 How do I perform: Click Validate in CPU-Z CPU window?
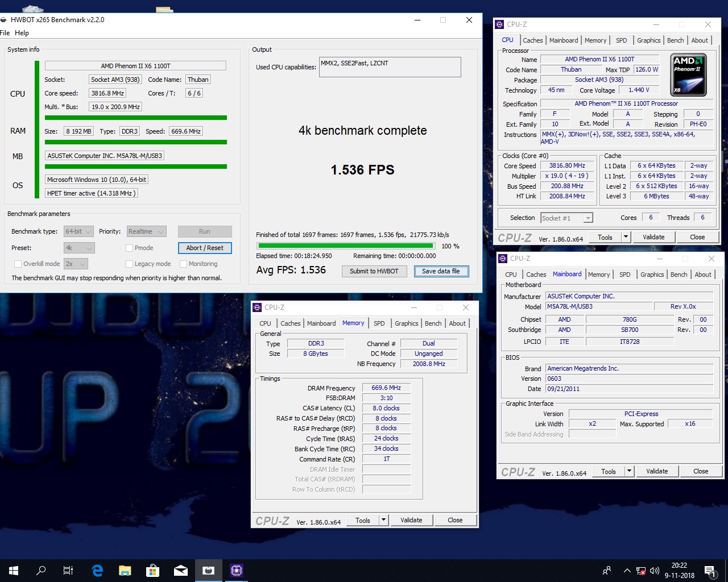point(653,237)
